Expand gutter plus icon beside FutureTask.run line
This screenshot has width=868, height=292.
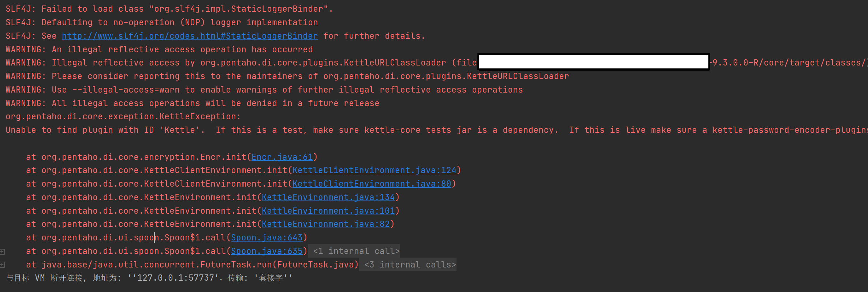[3, 265]
